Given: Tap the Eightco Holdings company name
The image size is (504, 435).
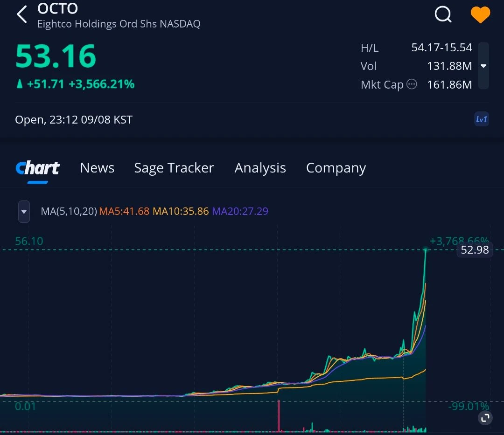Looking at the screenshot, I should (x=119, y=24).
